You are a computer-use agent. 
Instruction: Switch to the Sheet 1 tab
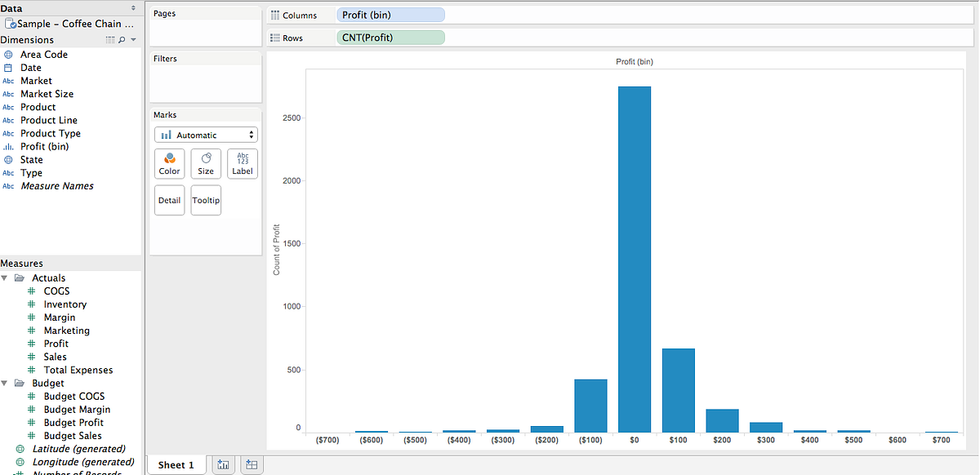pyautogui.click(x=176, y=464)
